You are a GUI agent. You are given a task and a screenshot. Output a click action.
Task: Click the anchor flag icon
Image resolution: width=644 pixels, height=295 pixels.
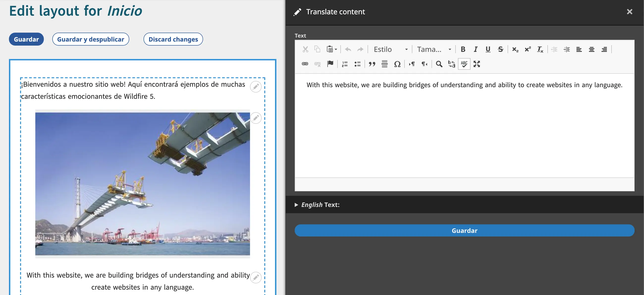pyautogui.click(x=330, y=64)
